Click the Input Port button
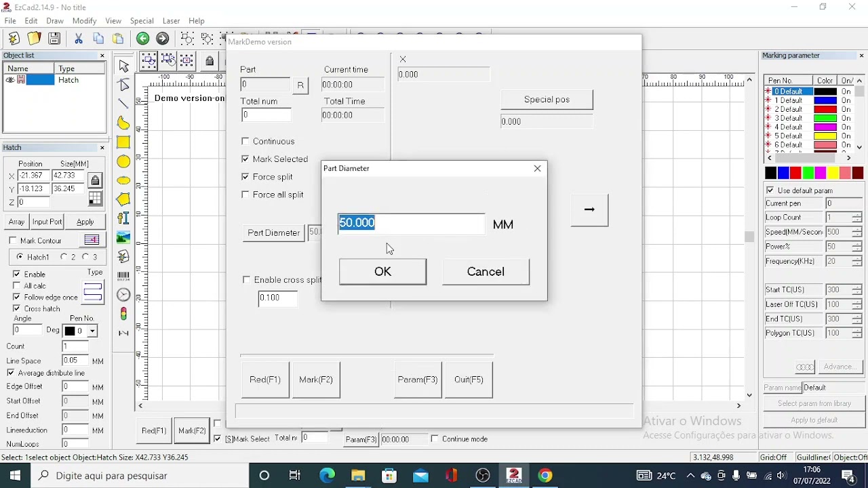This screenshot has height=488, width=868. (47, 222)
